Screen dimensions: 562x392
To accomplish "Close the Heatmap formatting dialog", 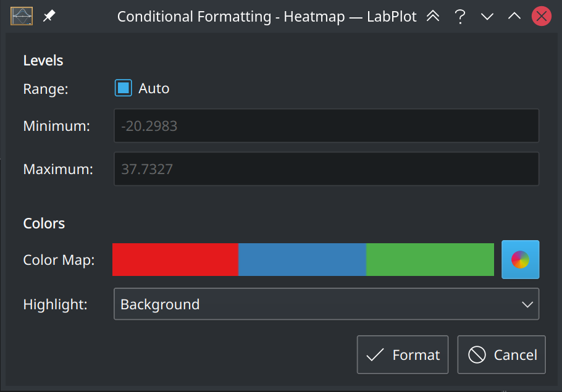I will coord(541,16).
